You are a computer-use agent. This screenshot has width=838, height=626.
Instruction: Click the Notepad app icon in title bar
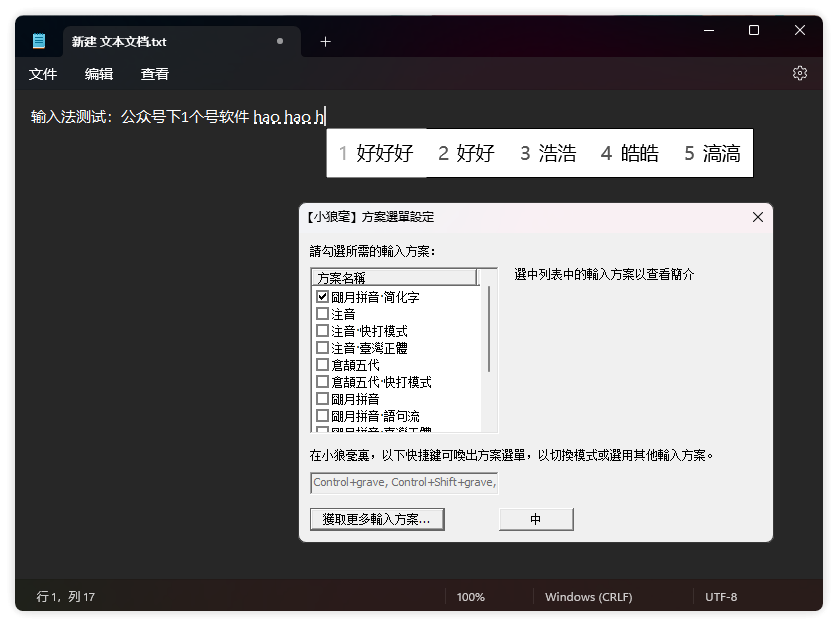[39, 41]
